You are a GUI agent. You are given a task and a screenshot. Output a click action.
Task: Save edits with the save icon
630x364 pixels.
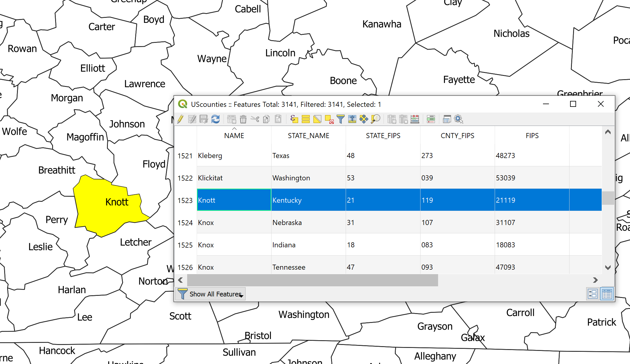pyautogui.click(x=204, y=119)
